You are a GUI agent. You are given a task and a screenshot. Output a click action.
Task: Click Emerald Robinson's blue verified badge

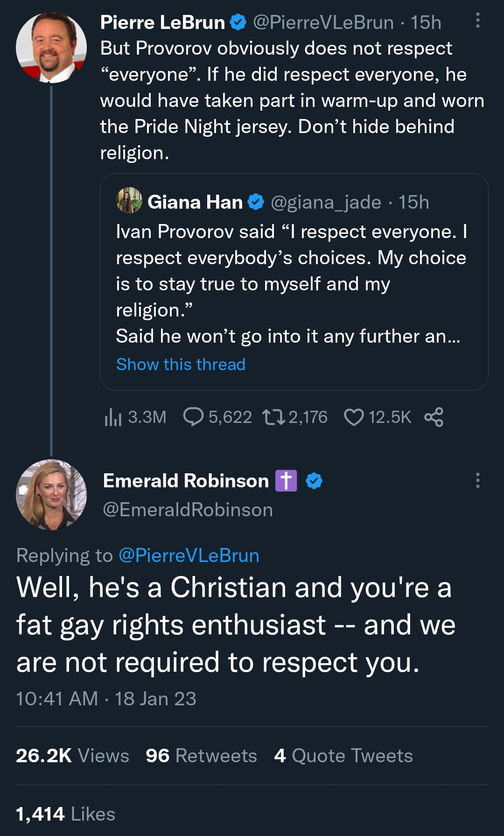tap(314, 481)
